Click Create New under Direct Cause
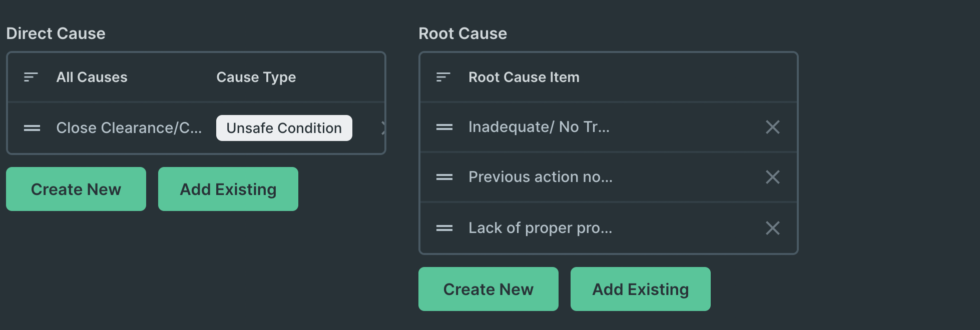The height and width of the screenshot is (330, 980). click(76, 189)
